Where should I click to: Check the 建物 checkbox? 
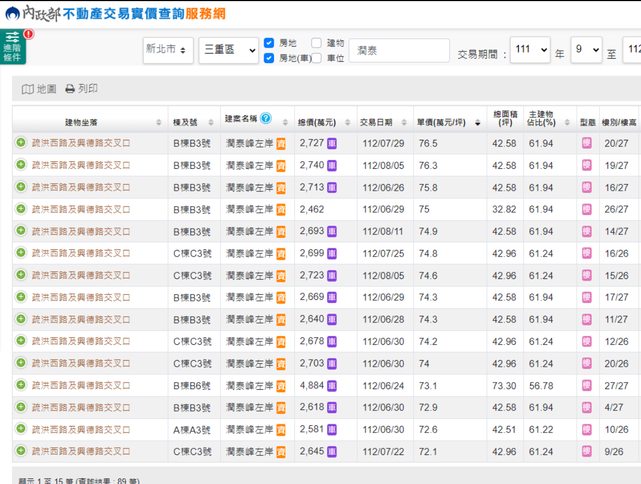pos(316,43)
